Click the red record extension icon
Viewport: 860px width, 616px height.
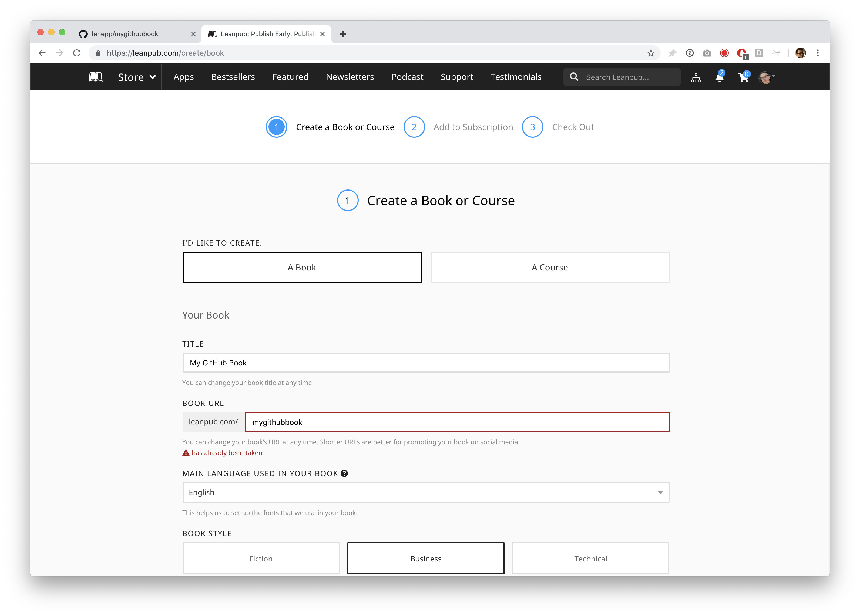pos(724,53)
